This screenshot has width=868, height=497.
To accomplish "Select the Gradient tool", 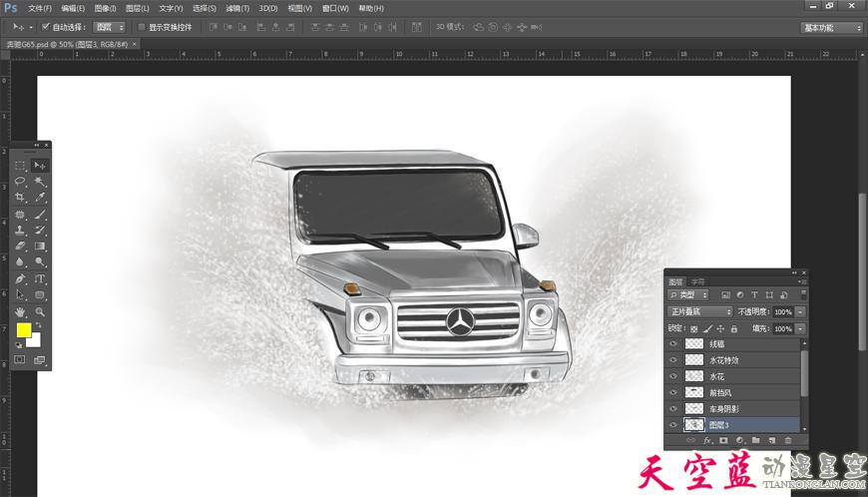I will (39, 246).
